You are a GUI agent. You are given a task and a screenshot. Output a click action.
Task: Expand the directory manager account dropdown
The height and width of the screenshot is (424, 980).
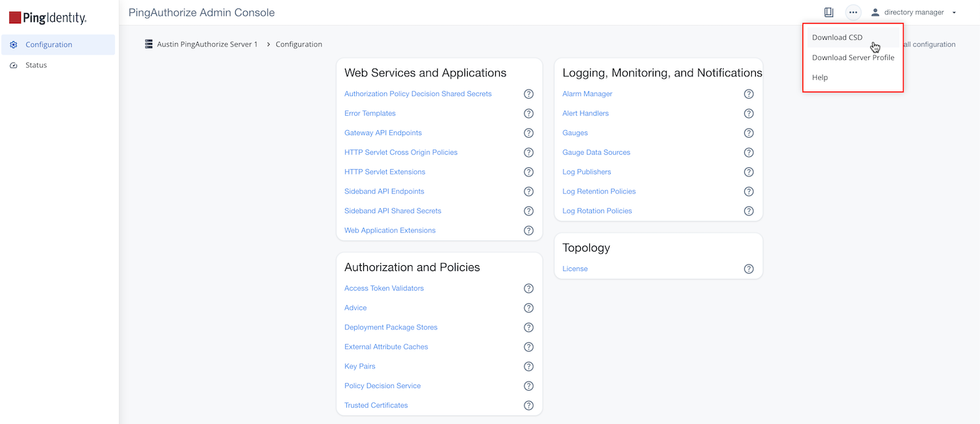point(954,12)
